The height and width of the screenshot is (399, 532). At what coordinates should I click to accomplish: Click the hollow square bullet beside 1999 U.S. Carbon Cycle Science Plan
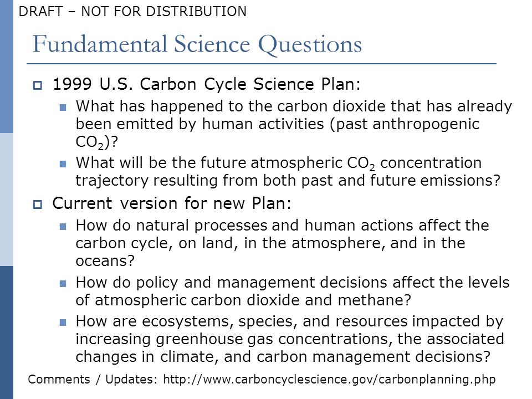37,85
